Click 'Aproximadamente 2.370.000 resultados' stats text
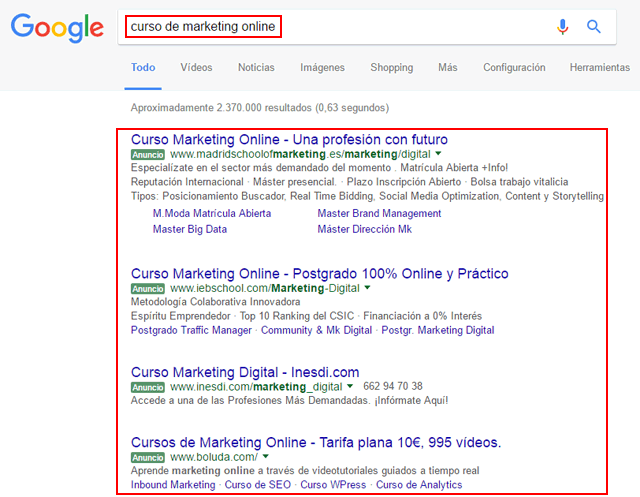This screenshot has width=640, height=497. point(260,108)
